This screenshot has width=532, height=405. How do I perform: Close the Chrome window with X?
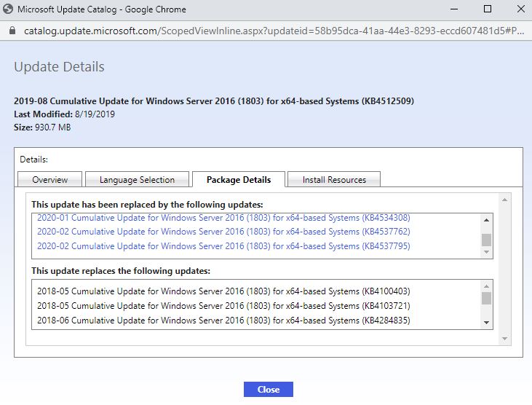click(x=521, y=9)
